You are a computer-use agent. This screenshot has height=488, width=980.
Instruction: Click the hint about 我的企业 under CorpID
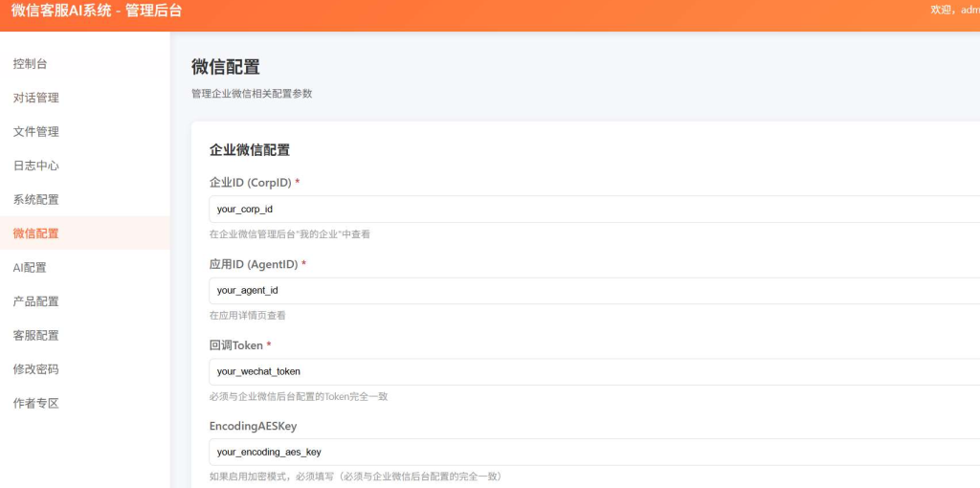(290, 234)
